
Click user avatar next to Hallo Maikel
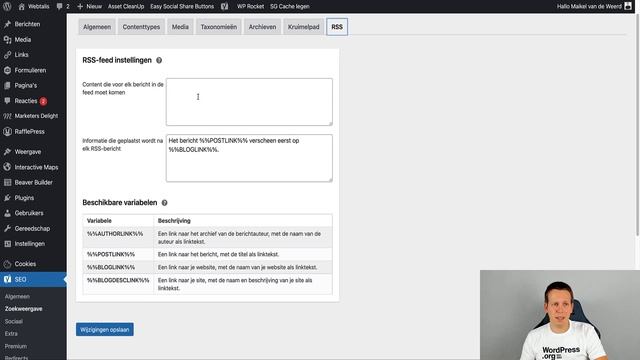point(628,6)
